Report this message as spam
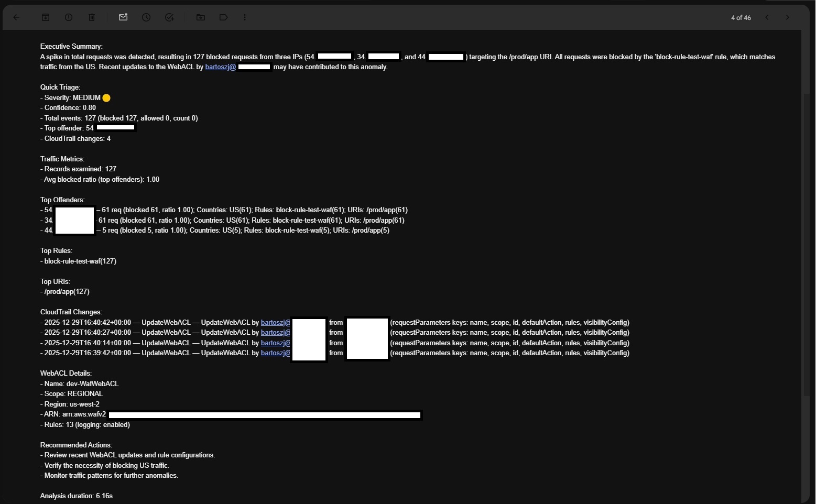 click(69, 17)
